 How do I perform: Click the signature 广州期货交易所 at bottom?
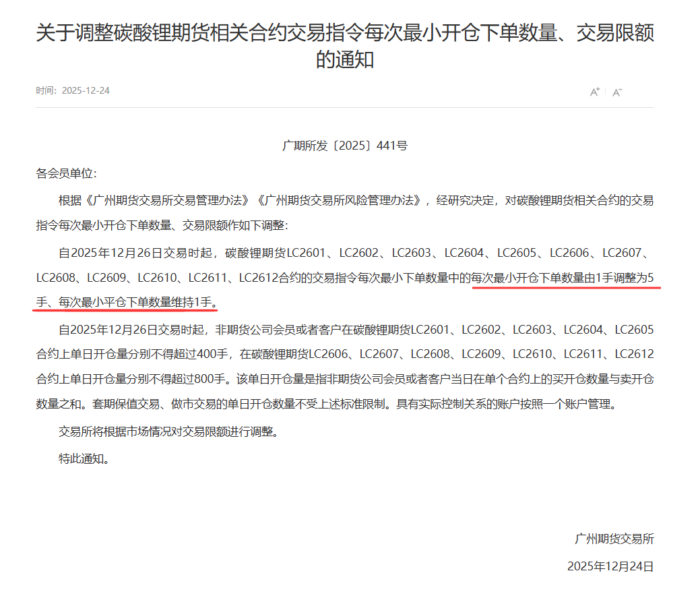coord(614,539)
